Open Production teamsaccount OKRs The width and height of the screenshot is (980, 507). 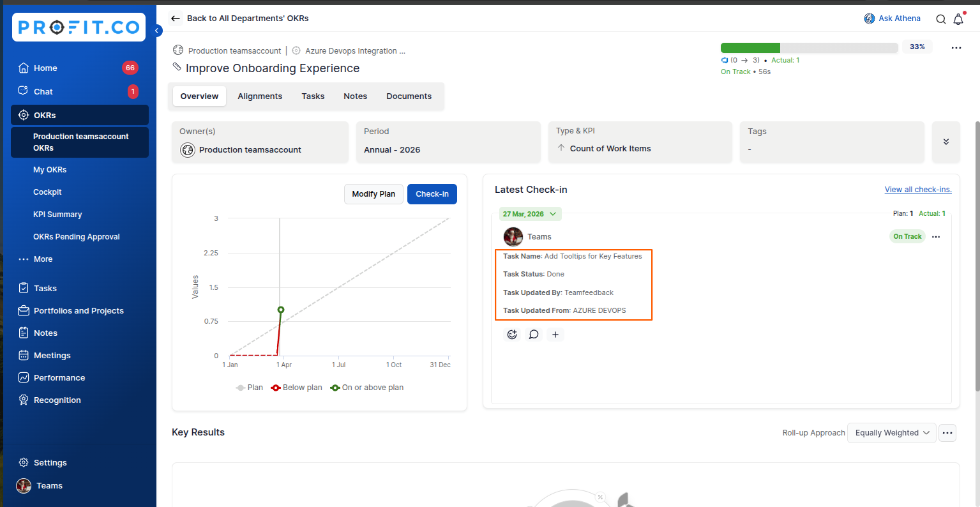click(80, 142)
